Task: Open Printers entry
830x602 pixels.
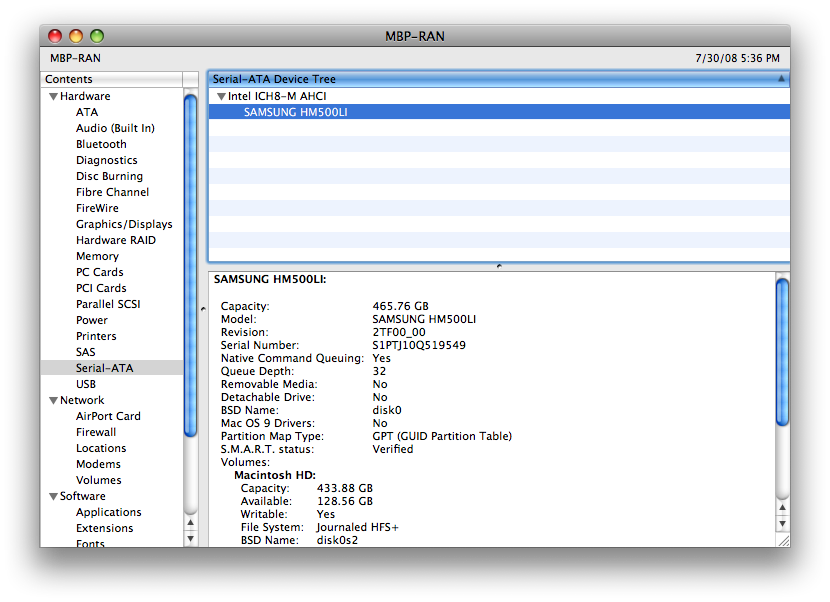Action: click(x=96, y=336)
